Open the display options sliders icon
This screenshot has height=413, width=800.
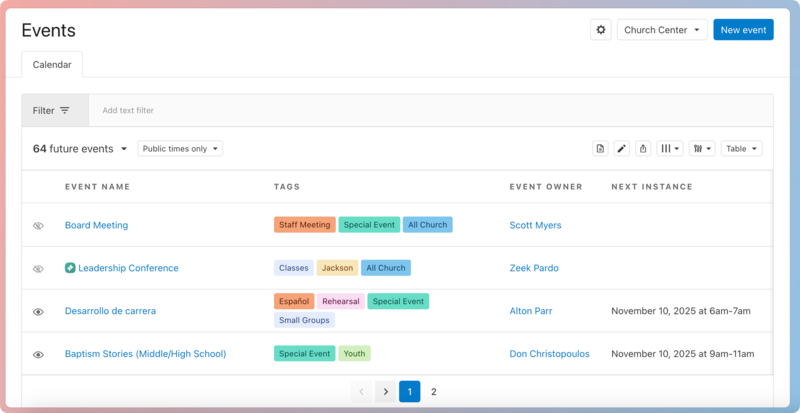pyautogui.click(x=702, y=149)
